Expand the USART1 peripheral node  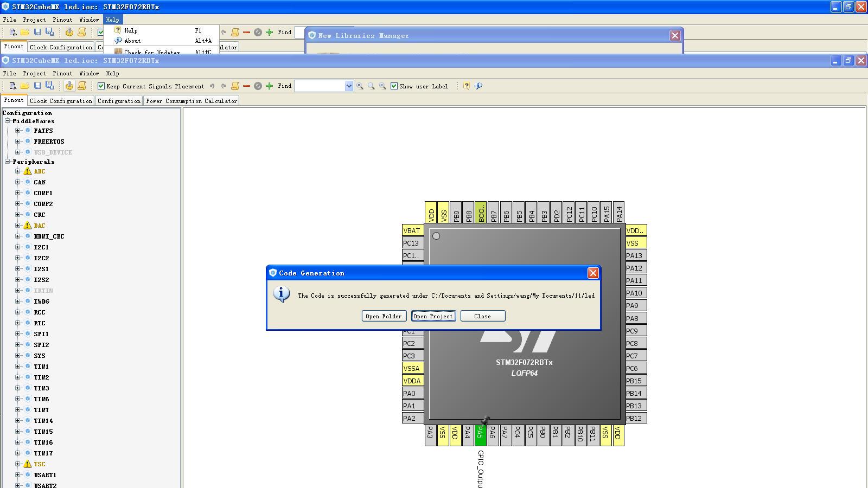click(x=18, y=475)
